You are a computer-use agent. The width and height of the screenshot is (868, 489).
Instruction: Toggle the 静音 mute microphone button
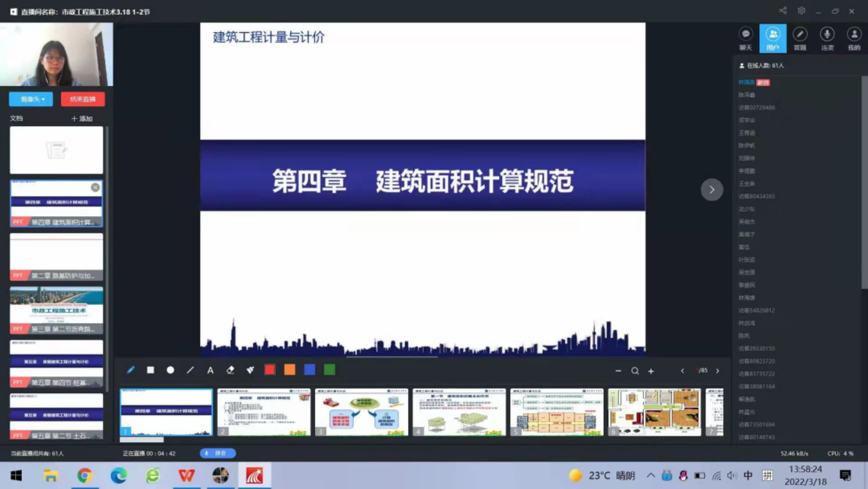click(x=217, y=454)
